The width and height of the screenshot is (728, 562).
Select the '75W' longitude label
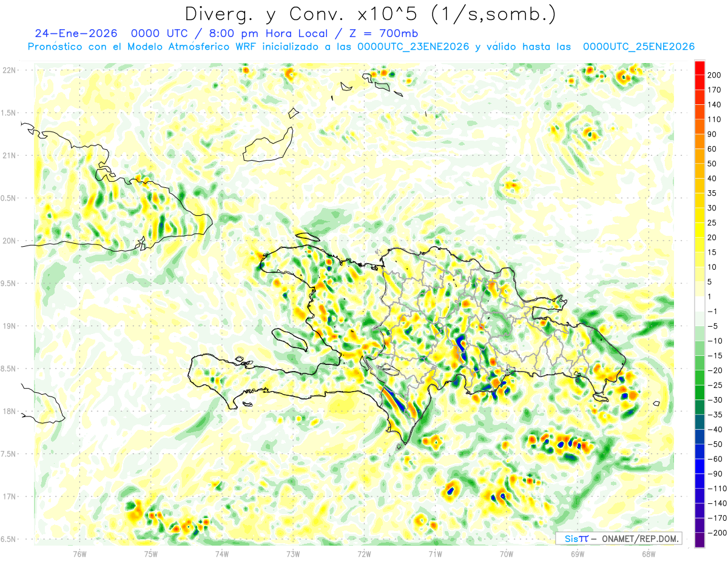click(x=151, y=554)
